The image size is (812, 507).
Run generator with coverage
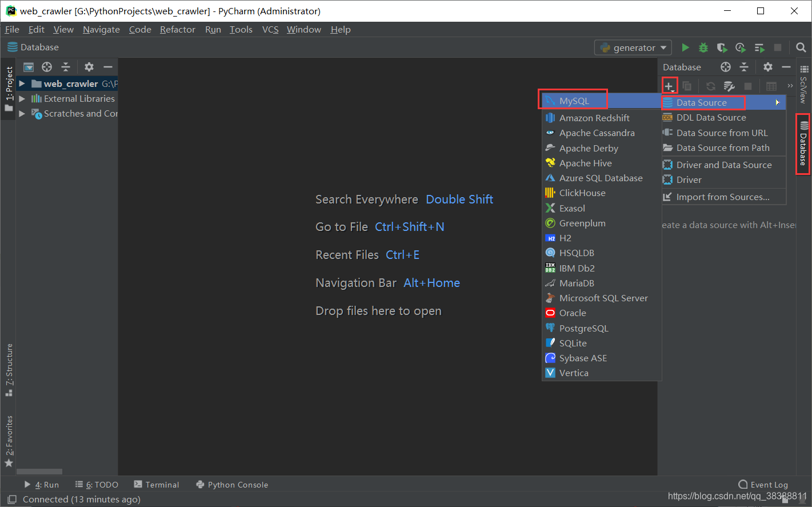pos(722,47)
